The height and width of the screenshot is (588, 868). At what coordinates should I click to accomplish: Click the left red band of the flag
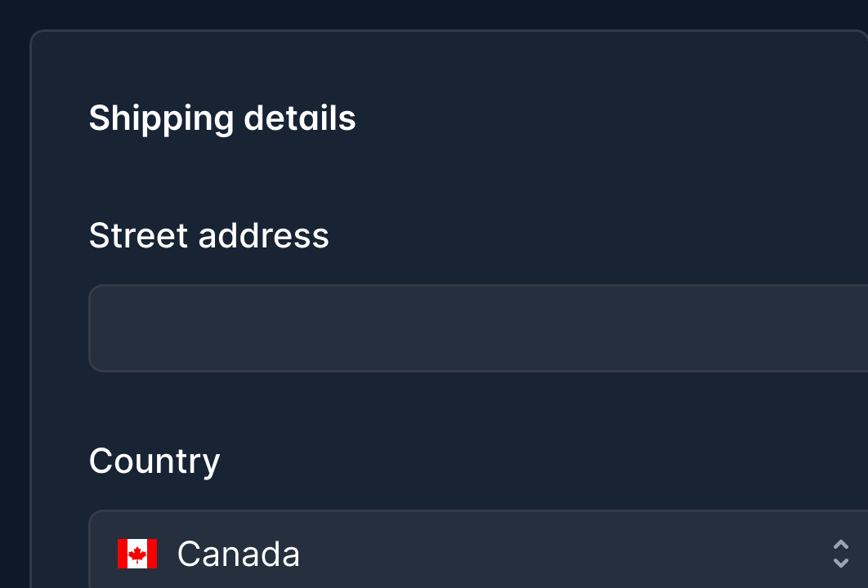pos(123,554)
